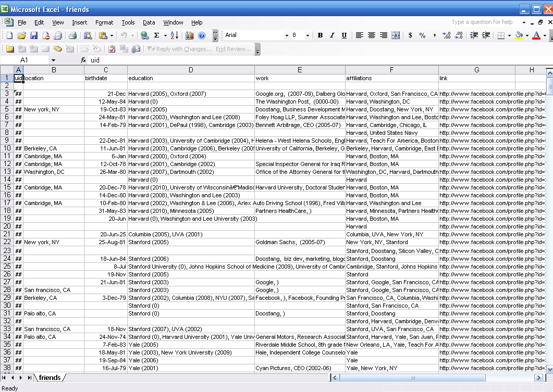This screenshot has width=553, height=392.
Task: Sort ascending with the A-Z icon
Action: pos(174,35)
